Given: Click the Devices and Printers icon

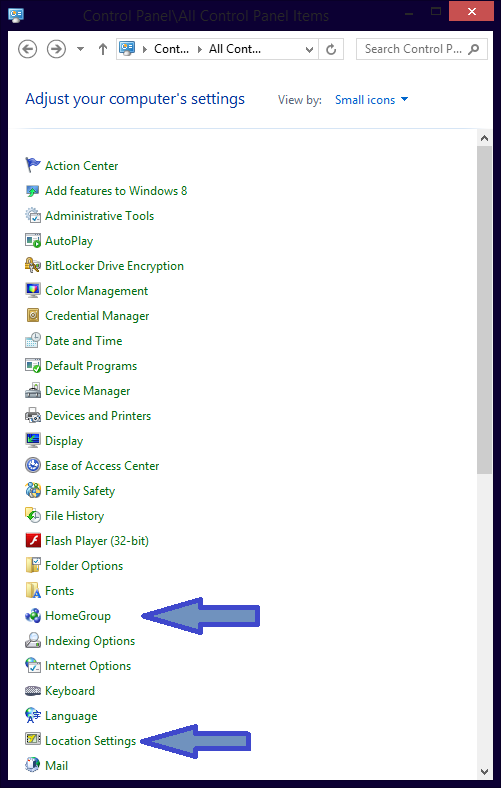Looking at the screenshot, I should (x=33, y=416).
